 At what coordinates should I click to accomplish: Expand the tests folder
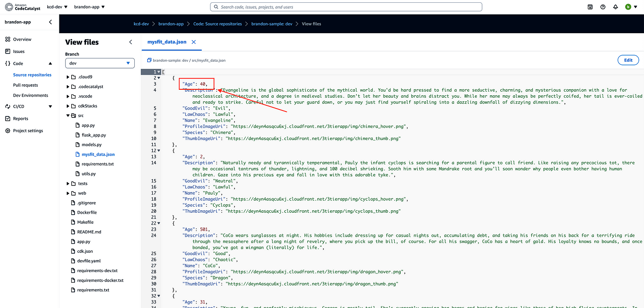(x=68, y=184)
